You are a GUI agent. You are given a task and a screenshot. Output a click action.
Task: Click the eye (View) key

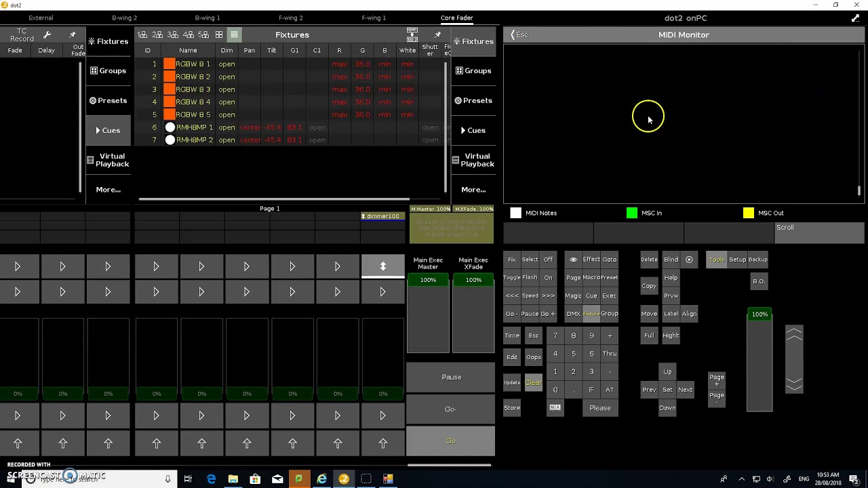pyautogui.click(x=573, y=260)
